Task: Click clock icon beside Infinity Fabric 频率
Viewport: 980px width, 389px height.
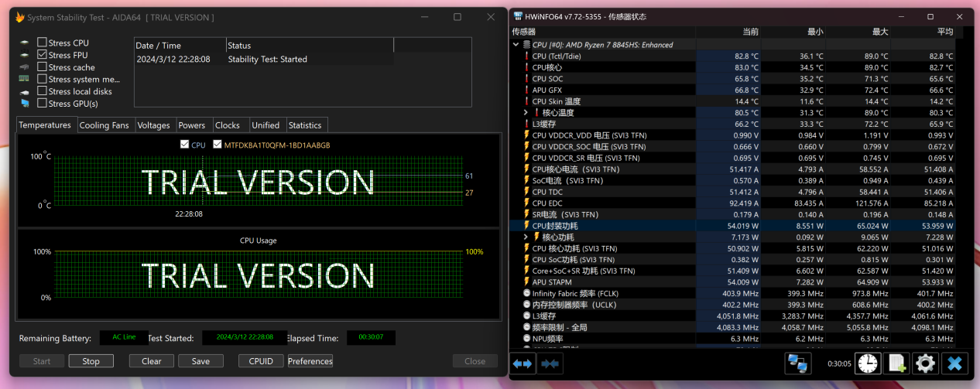Action: click(x=526, y=294)
